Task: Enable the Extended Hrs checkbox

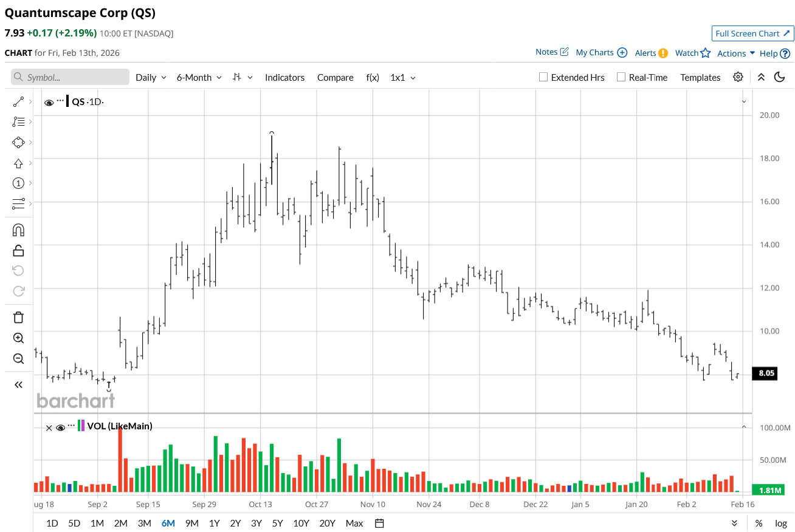Action: point(543,77)
